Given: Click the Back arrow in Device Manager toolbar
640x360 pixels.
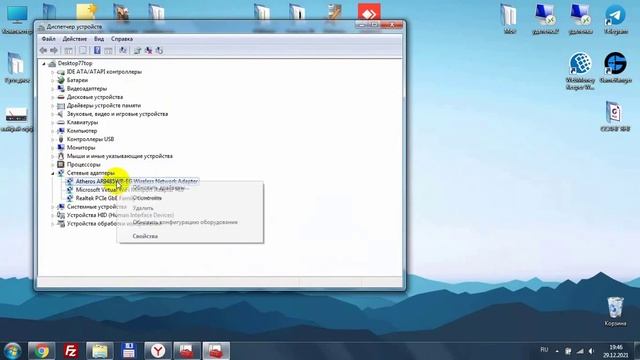Looking at the screenshot, I should (43, 50).
